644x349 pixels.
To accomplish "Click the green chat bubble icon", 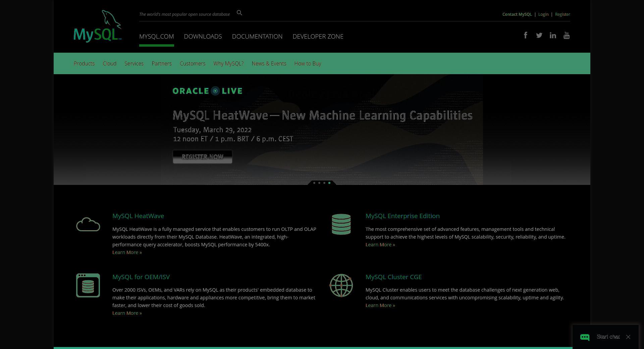I will (585, 337).
